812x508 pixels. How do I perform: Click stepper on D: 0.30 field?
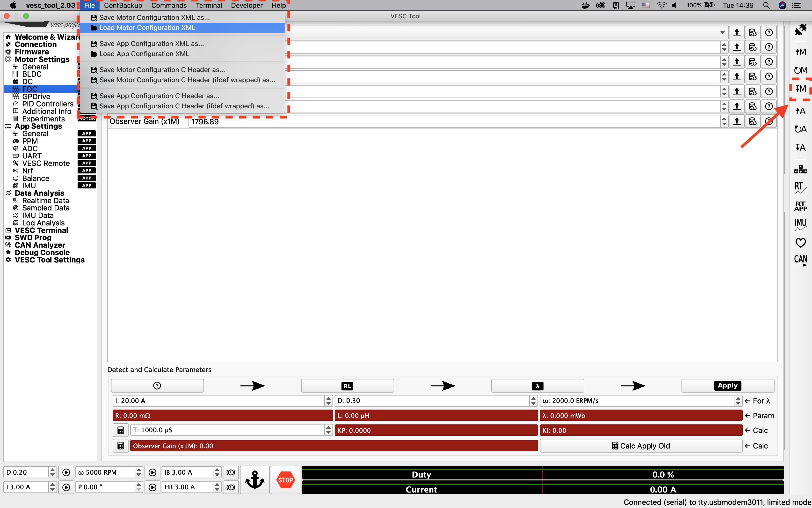tap(533, 401)
